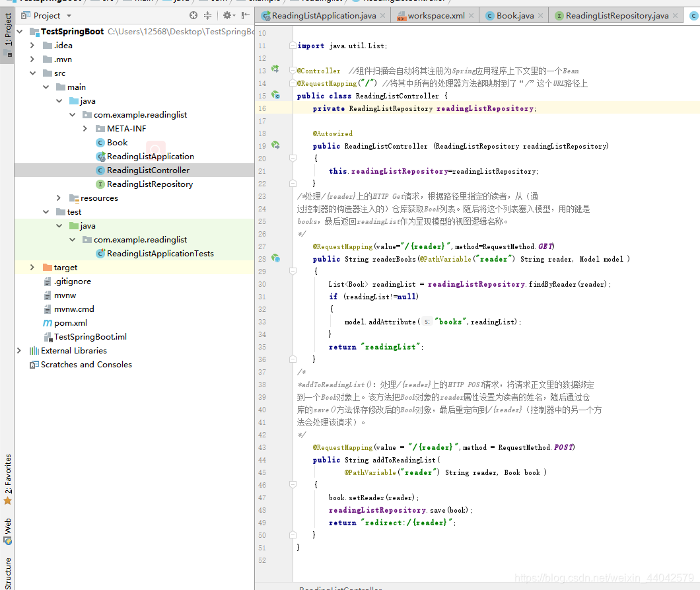Click @Autowired annotation on line 18
Image resolution: width=700 pixels, height=590 pixels.
click(x=333, y=133)
